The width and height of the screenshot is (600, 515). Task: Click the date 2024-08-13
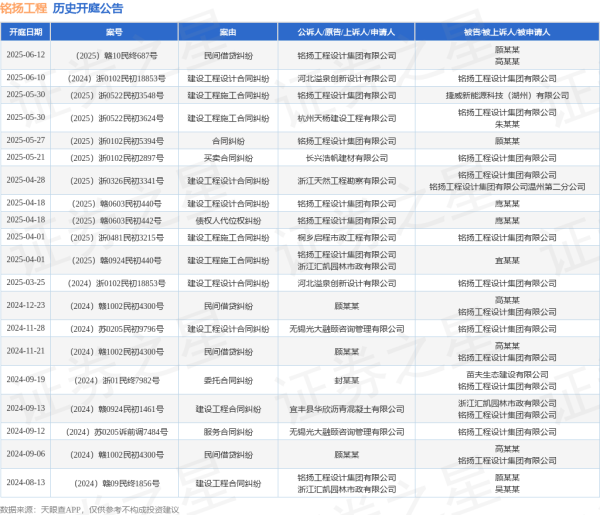(26, 482)
